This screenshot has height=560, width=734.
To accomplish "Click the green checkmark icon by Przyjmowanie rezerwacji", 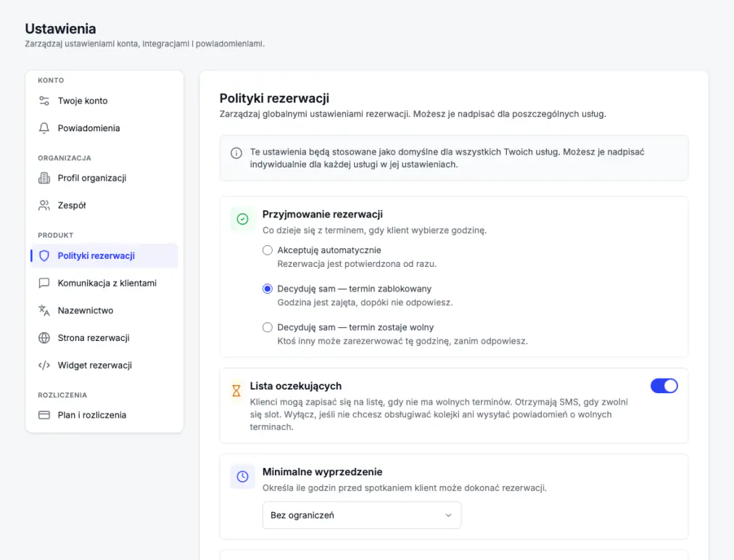I will click(242, 218).
